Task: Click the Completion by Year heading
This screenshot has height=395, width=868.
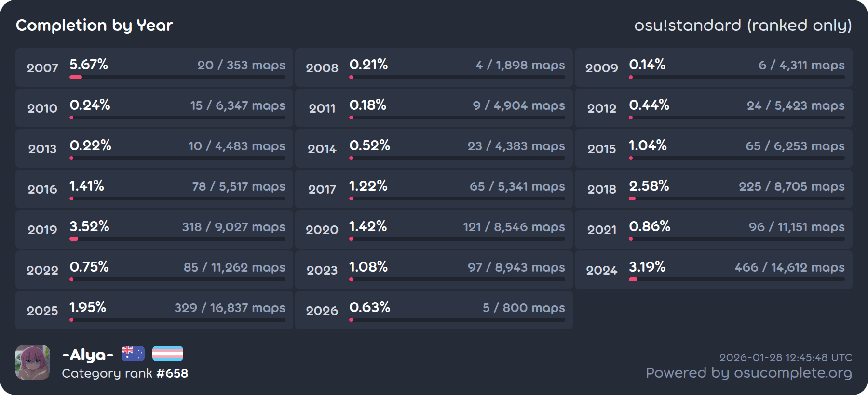Action: 95,25
